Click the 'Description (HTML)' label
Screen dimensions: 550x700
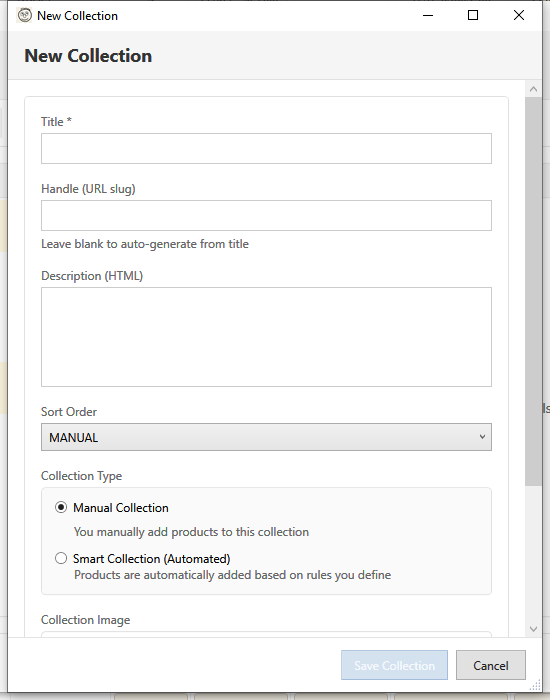tap(92, 276)
